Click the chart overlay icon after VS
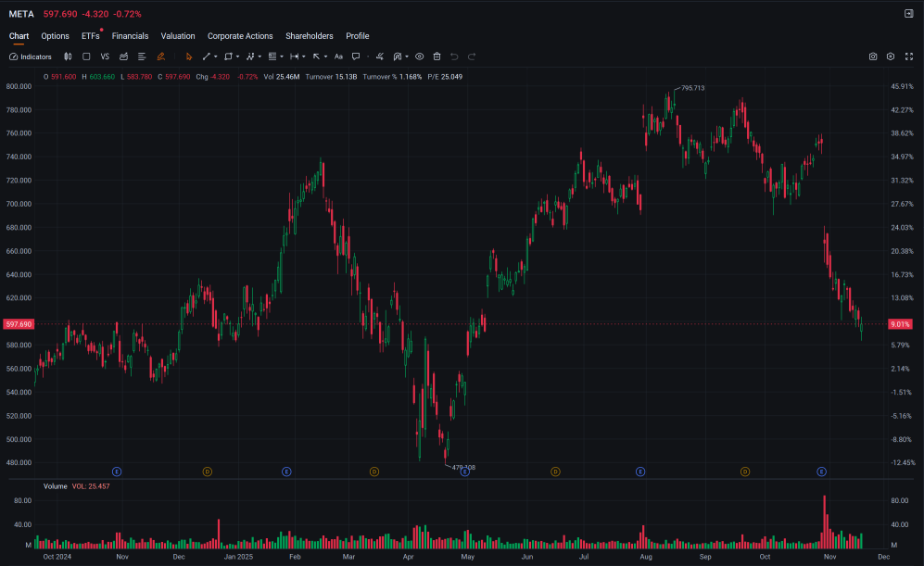This screenshot has width=924, height=566. 124,57
